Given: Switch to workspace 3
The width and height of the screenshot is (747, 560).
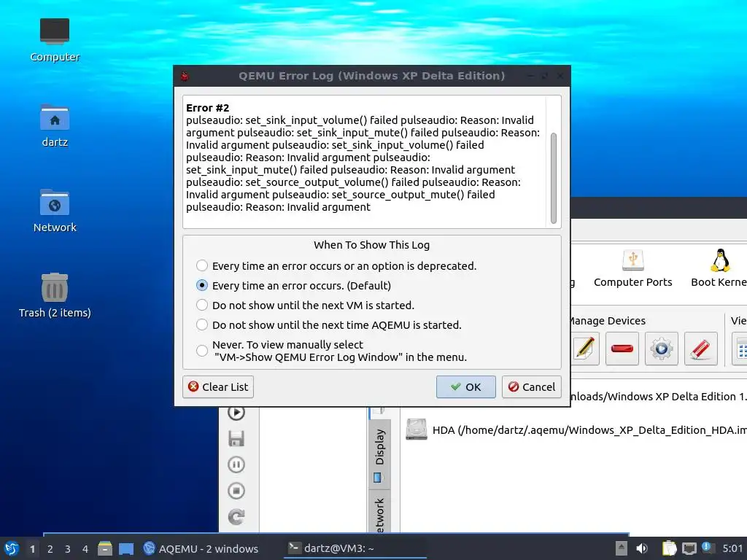Looking at the screenshot, I should pos(68,549).
